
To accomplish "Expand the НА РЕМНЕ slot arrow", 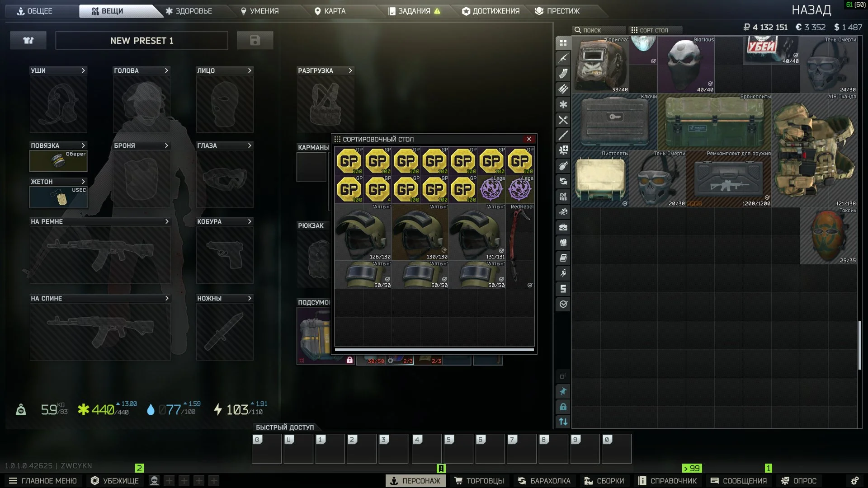I will coord(167,221).
